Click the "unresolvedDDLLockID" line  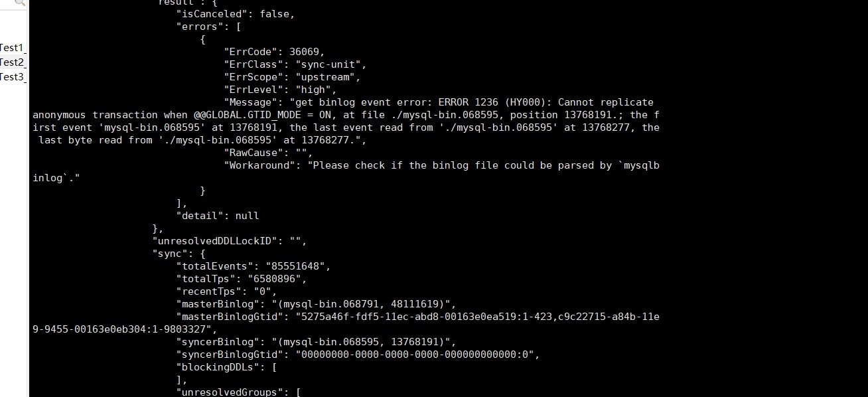click(x=229, y=241)
